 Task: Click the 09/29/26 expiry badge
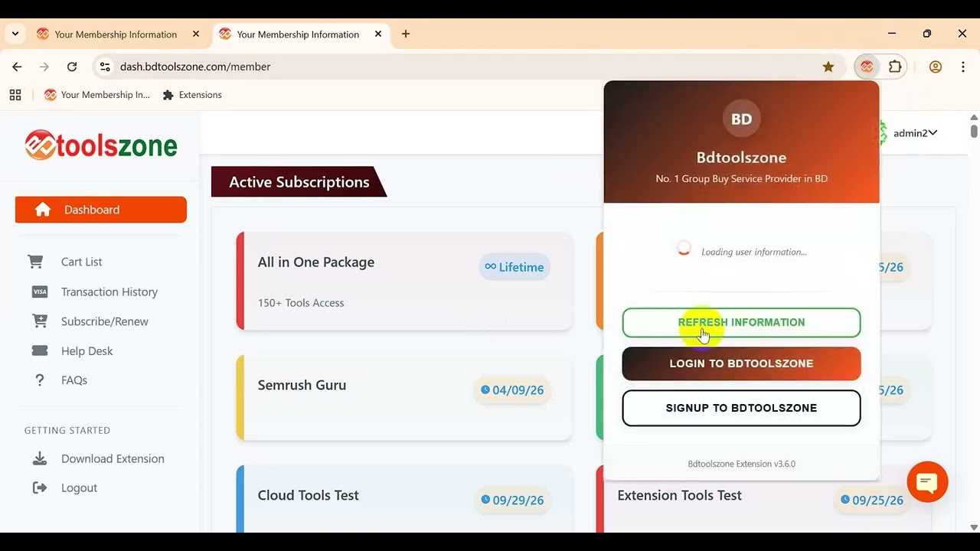pos(512,500)
